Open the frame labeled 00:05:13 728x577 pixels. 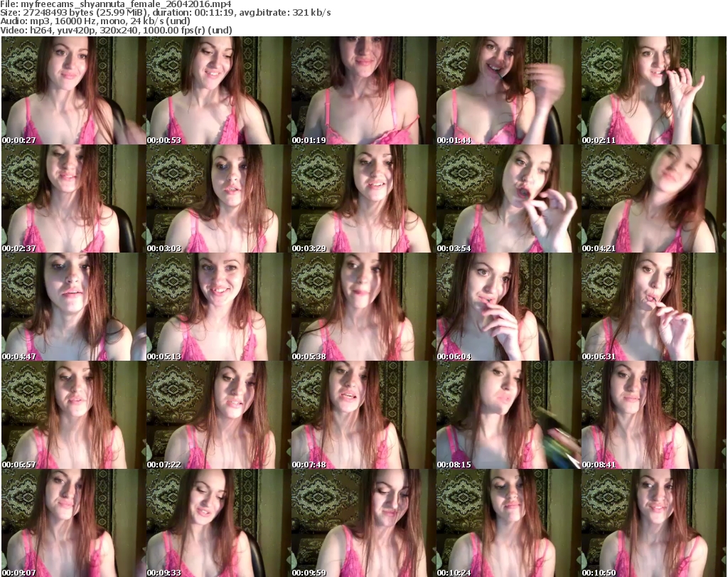[219, 307]
